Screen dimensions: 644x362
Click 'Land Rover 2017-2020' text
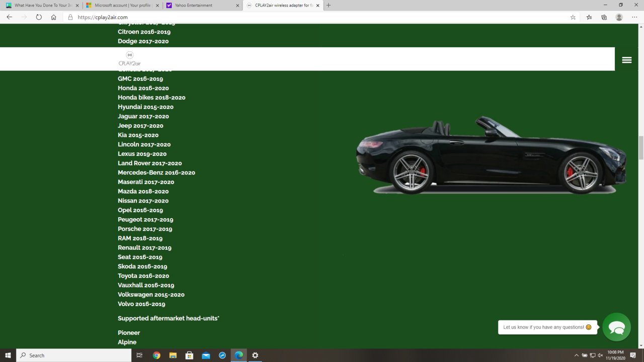tap(150, 163)
